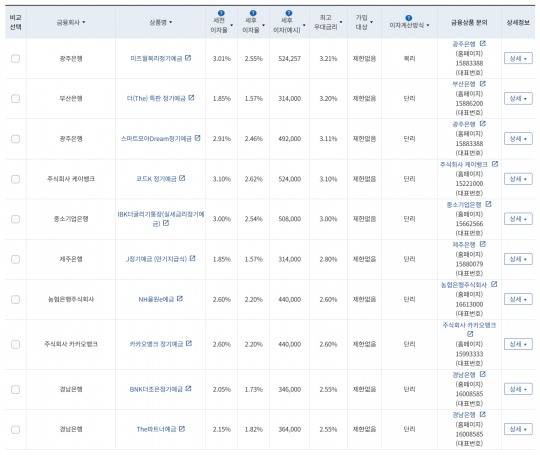Open IBK더굴리기통장(실세금리정기예금) product link
The height and width of the screenshot is (455, 540).
pos(161,218)
